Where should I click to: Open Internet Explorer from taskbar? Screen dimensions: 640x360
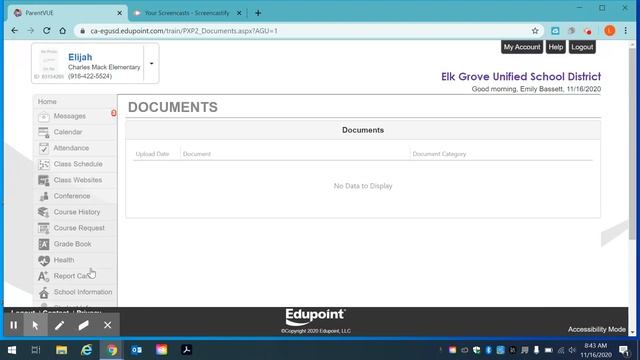[87, 350]
